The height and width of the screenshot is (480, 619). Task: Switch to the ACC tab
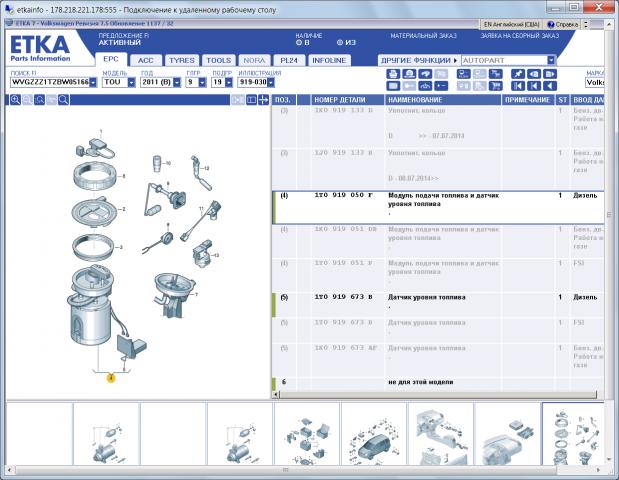point(146,60)
